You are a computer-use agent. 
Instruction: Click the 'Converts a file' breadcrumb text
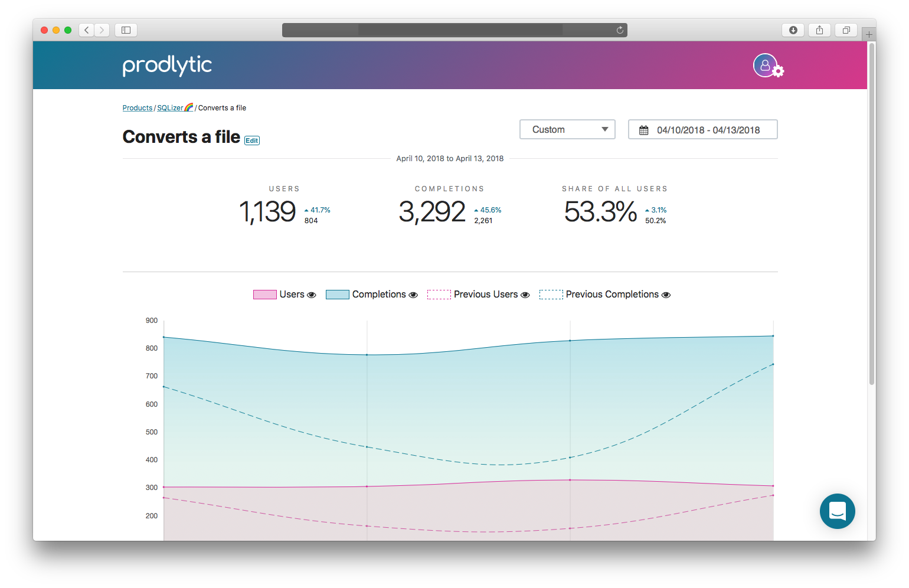click(x=222, y=108)
